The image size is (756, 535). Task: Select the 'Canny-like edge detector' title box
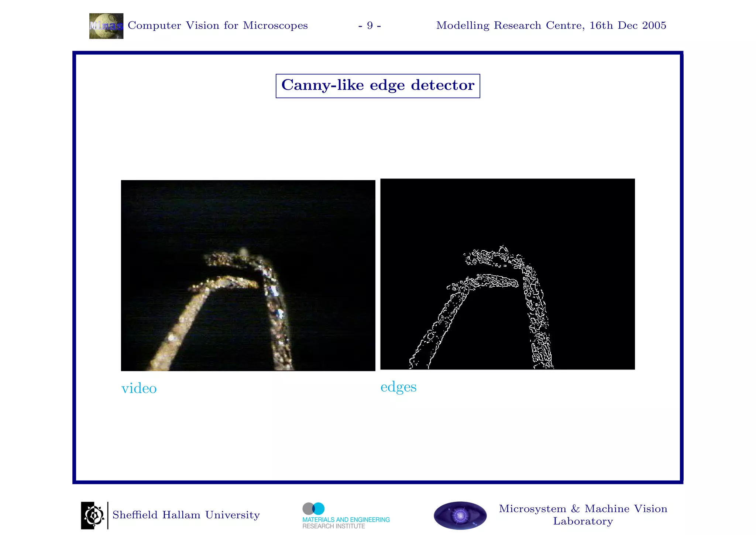tap(378, 86)
